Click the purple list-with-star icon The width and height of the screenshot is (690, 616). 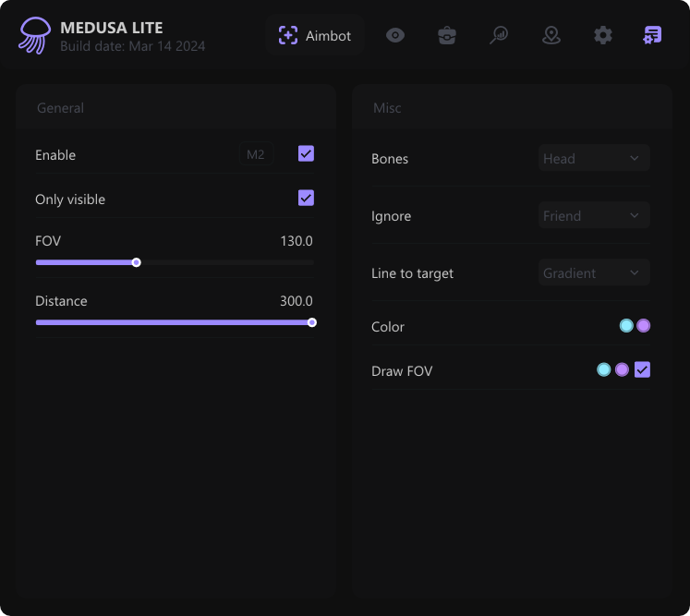(652, 36)
